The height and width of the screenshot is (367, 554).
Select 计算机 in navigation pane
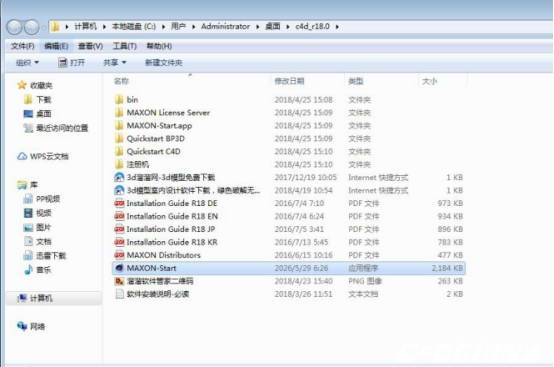tap(41, 298)
